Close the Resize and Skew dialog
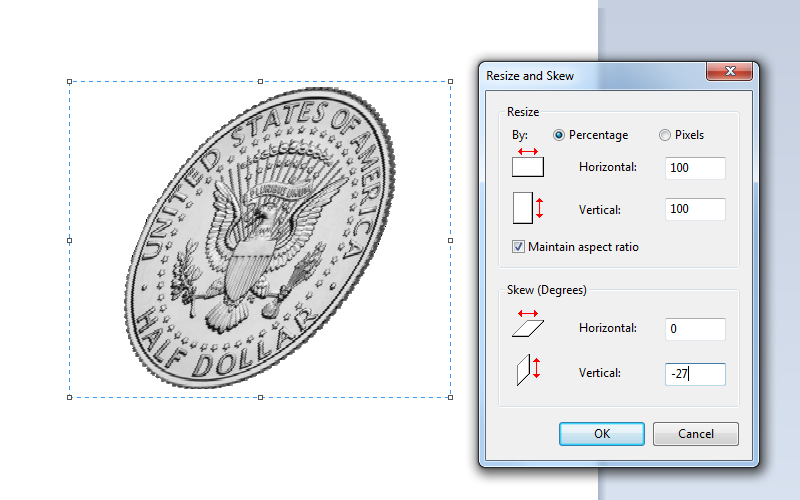 [729, 72]
